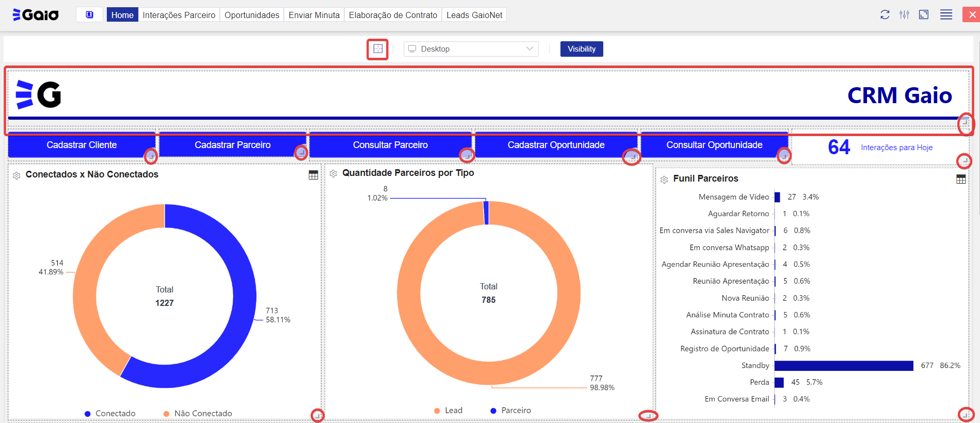The image size is (980, 423).
Task: Open the Elaboração de Contrato tab
Action: [393, 15]
